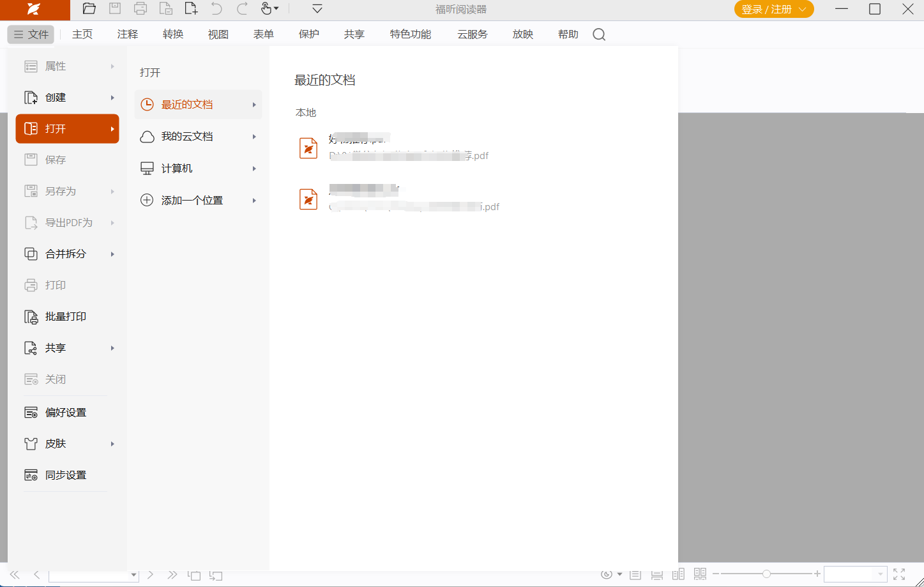
Task: Open the zoom percentage dropdown
Action: coord(881,574)
